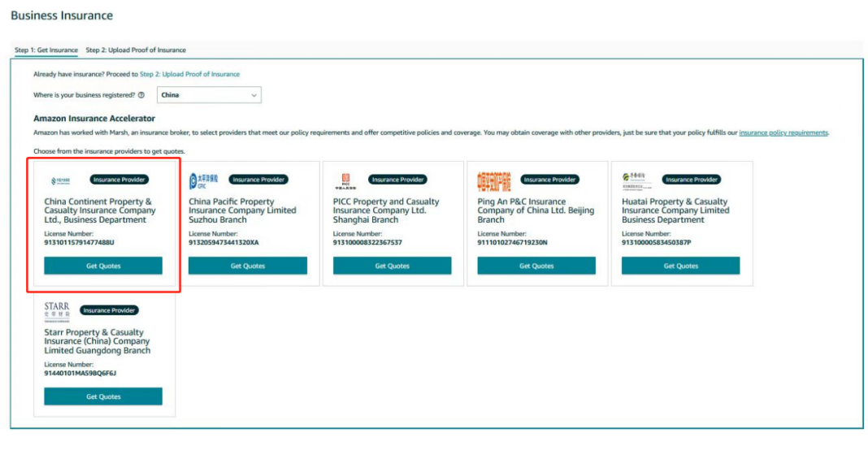Click the STARR company logo
This screenshot has width=868, height=468.
point(57,312)
